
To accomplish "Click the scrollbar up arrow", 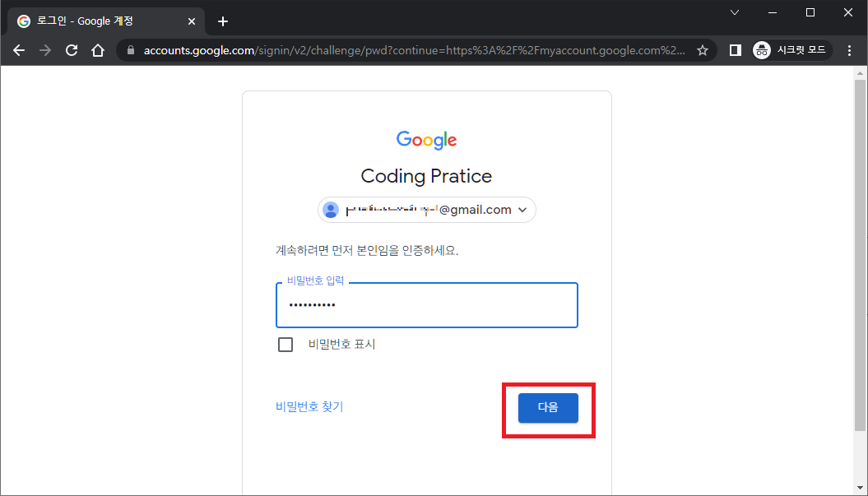I will coord(860,73).
